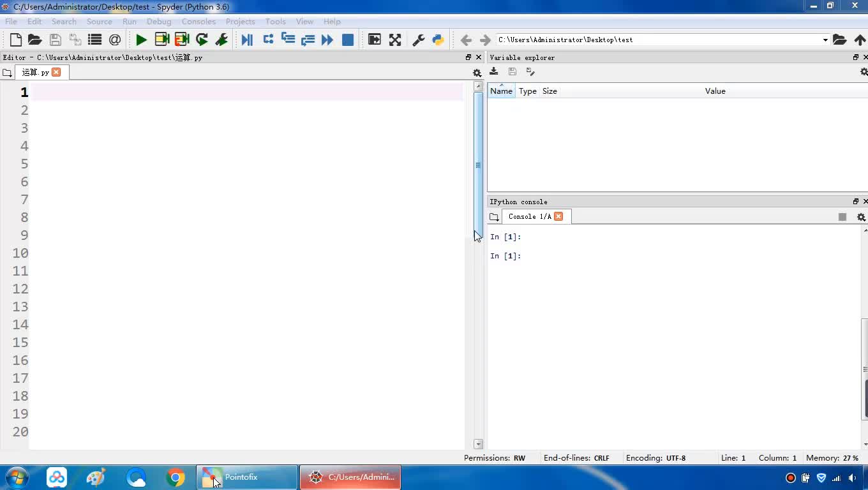
Task: Open Preferences with the wrench icon
Action: point(419,40)
